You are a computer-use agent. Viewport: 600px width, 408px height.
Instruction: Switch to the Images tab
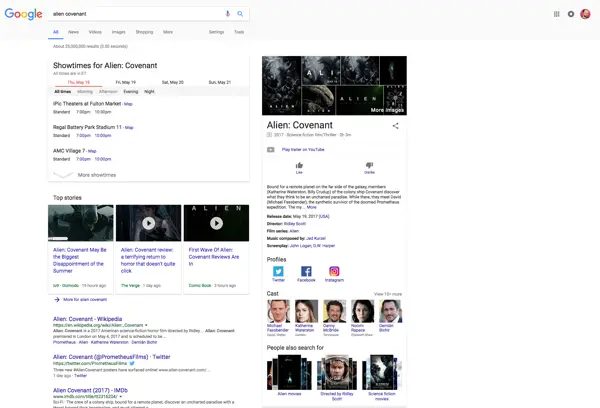(119, 32)
